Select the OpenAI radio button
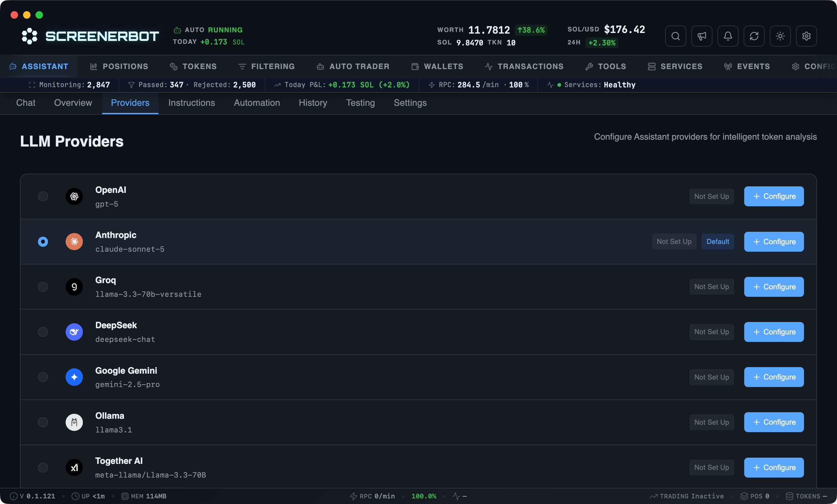The image size is (837, 504). click(x=43, y=197)
